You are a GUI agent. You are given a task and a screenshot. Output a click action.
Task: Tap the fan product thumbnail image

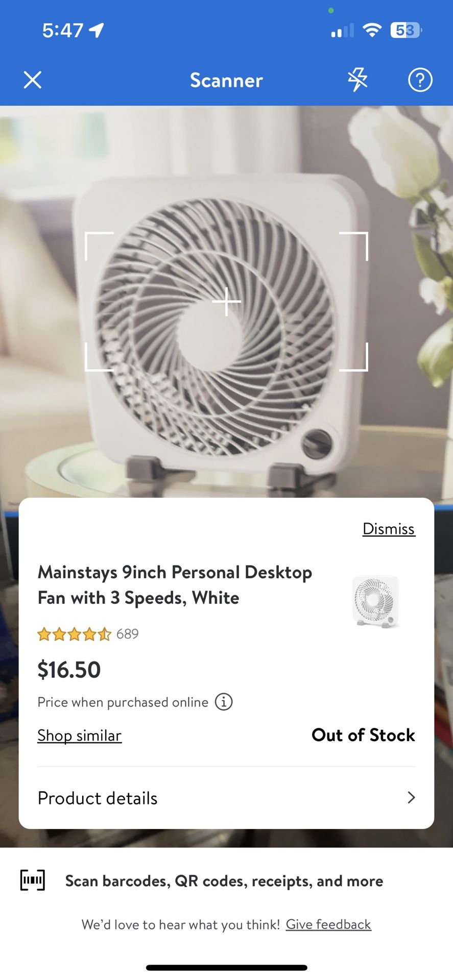tap(376, 601)
